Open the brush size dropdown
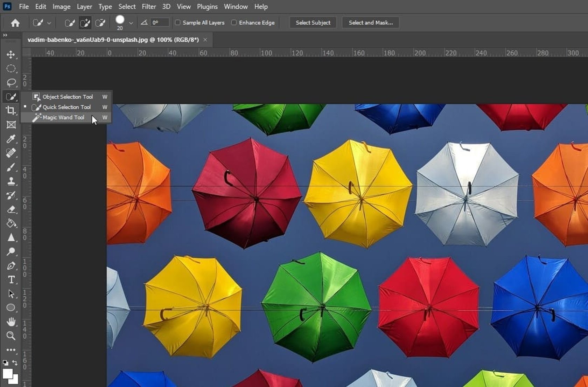Image resolution: width=588 pixels, height=387 pixels. pos(132,22)
